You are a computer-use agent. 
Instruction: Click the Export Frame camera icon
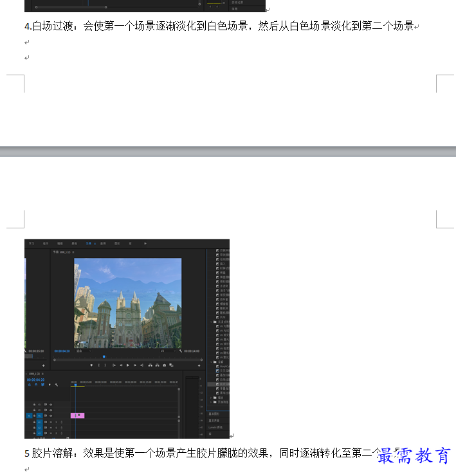click(x=164, y=365)
